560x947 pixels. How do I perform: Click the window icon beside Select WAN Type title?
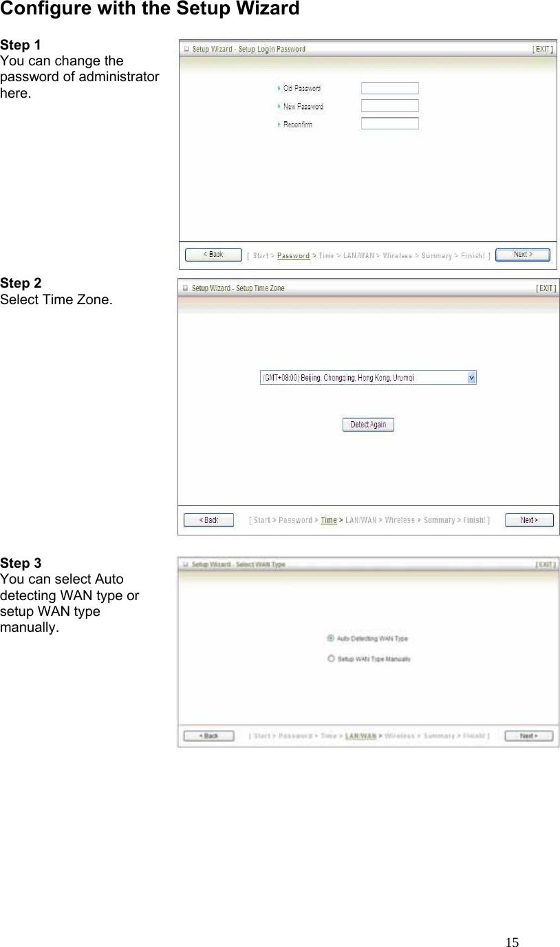(x=185, y=564)
